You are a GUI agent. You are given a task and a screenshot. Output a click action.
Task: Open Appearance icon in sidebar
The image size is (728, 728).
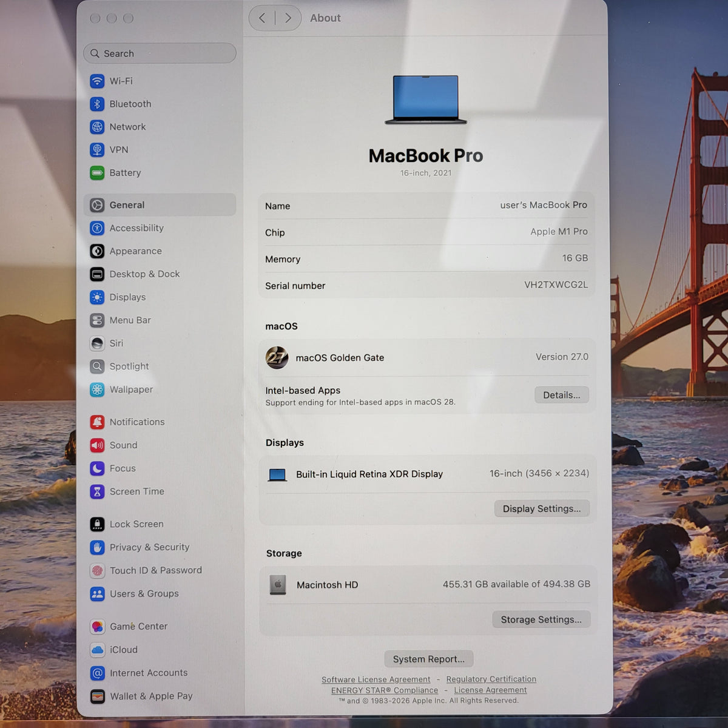[97, 251]
